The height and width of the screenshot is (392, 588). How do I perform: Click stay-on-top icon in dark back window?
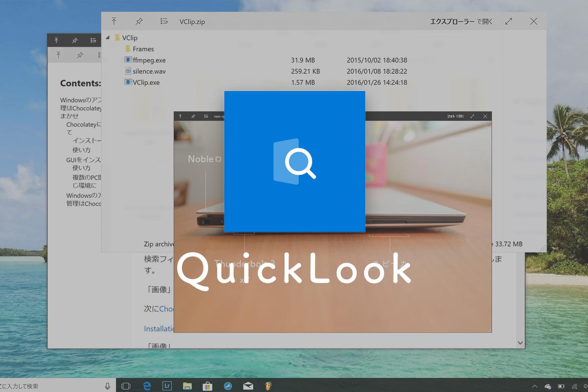click(x=56, y=40)
